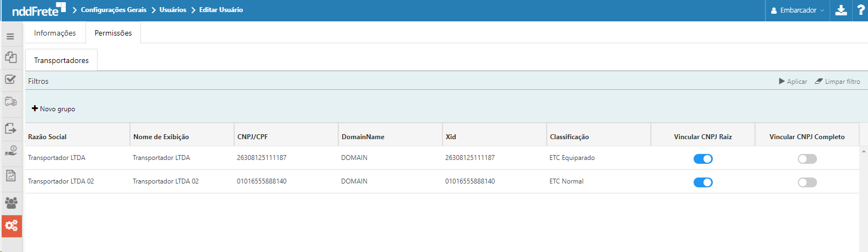
Task: Enable Vincular CNPJ Completo for Transportador LTDA 02
Action: 807,182
